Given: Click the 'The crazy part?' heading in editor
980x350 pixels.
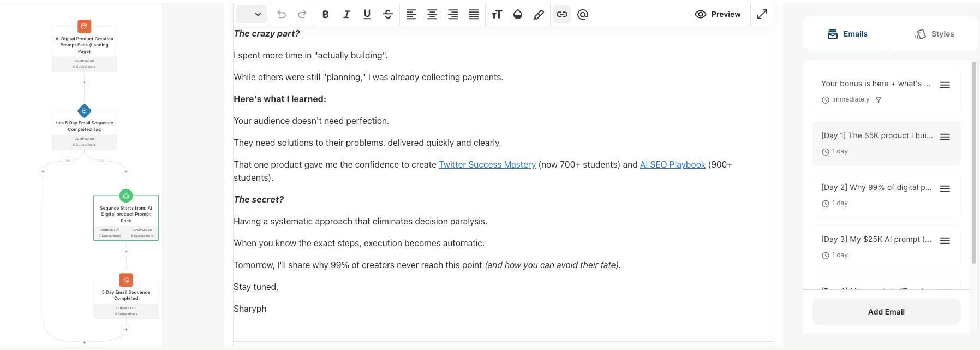Looking at the screenshot, I should pos(267,33).
